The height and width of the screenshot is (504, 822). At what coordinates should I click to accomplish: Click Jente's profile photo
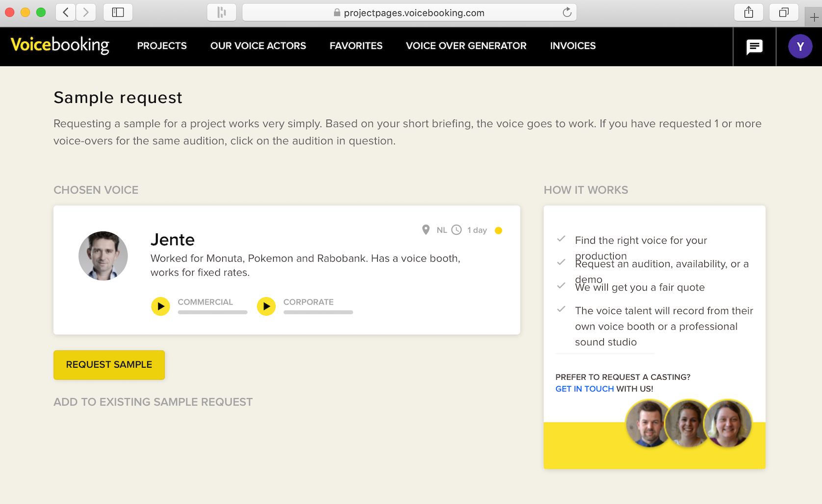tap(103, 256)
